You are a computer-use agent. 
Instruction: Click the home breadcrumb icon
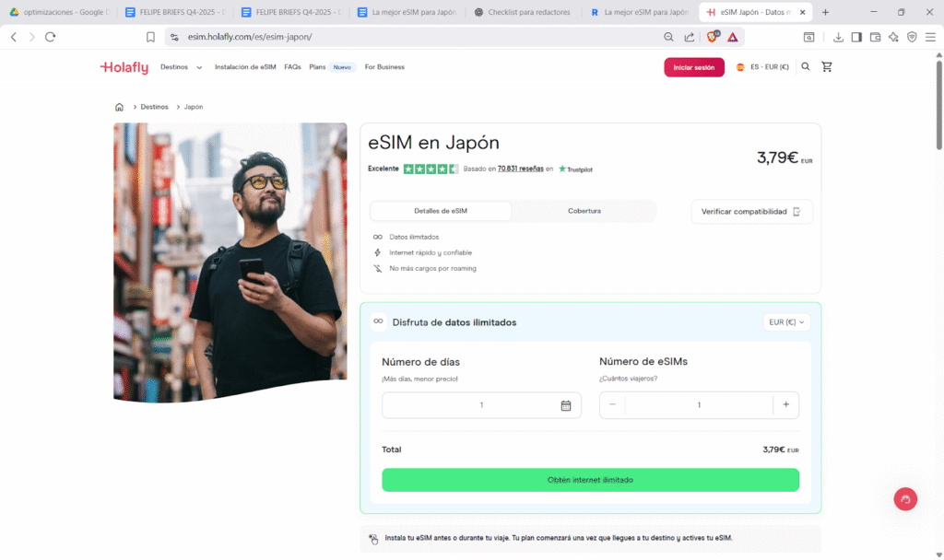coord(119,107)
